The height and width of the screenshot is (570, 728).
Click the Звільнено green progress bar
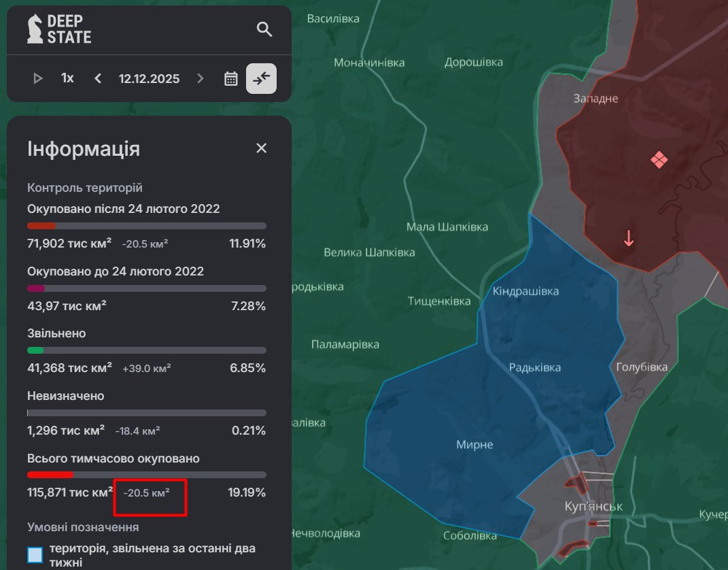(147, 350)
